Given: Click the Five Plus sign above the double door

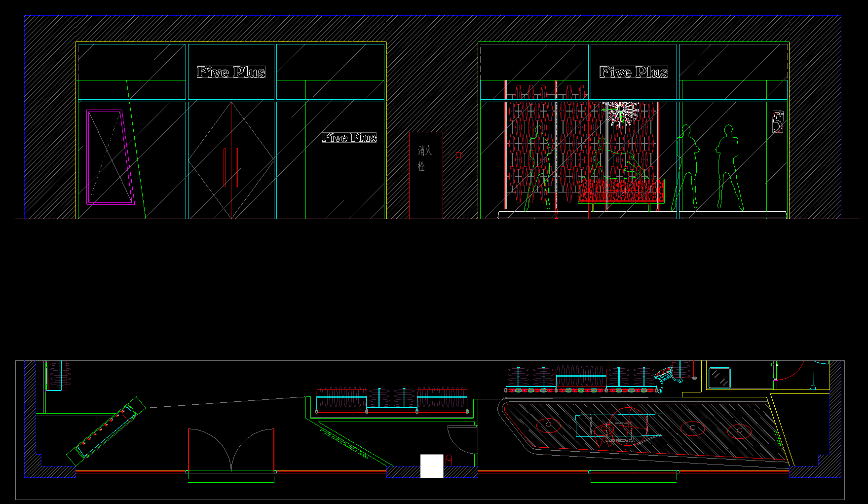Looking at the screenshot, I should (x=231, y=72).
